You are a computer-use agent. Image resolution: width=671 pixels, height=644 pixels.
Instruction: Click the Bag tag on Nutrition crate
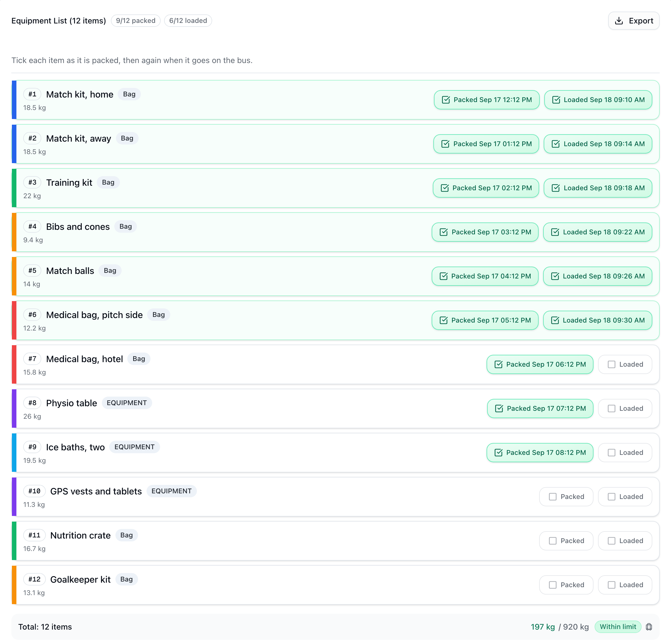[x=126, y=535]
